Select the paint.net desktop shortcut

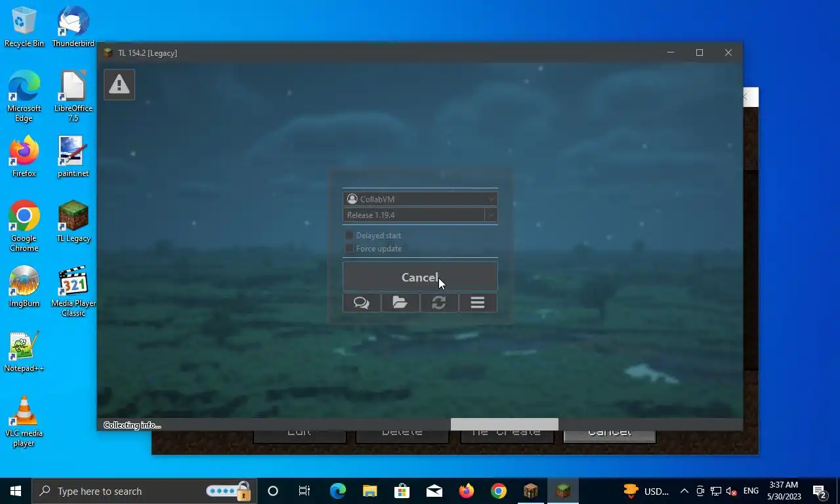pyautogui.click(x=73, y=157)
